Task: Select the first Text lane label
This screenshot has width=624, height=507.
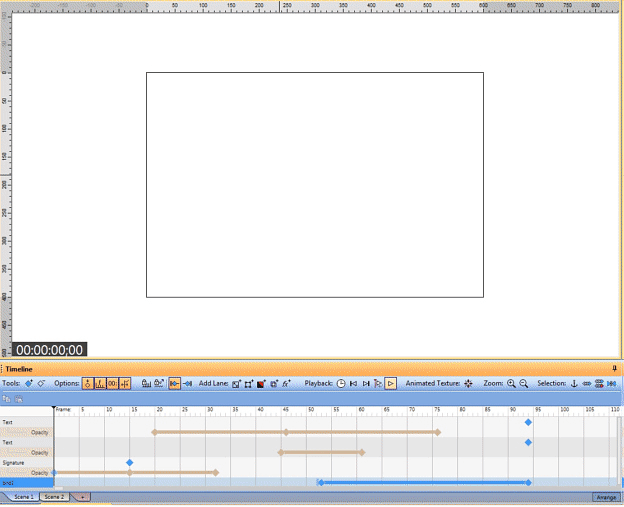Action: click(x=8, y=422)
